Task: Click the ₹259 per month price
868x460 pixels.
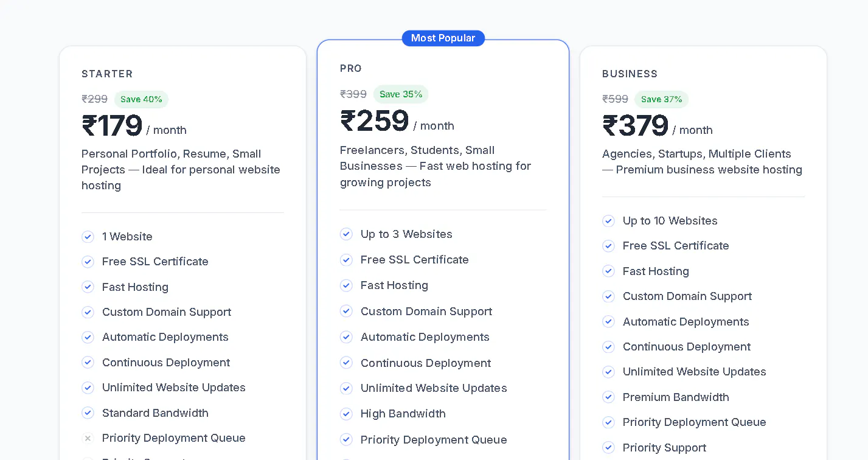Action: pyautogui.click(x=397, y=121)
